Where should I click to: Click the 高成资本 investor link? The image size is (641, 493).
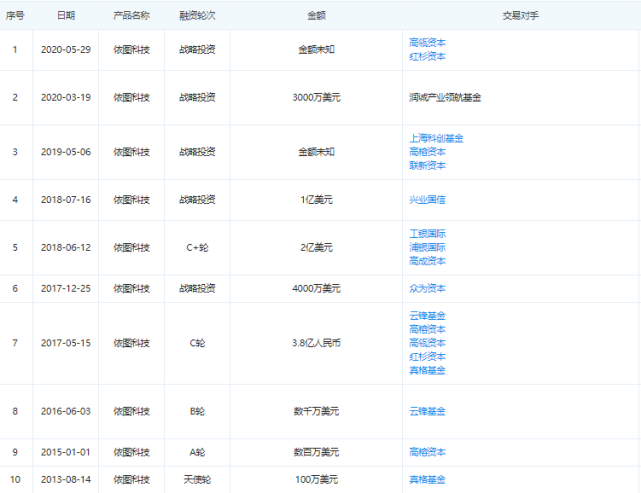tap(427, 261)
